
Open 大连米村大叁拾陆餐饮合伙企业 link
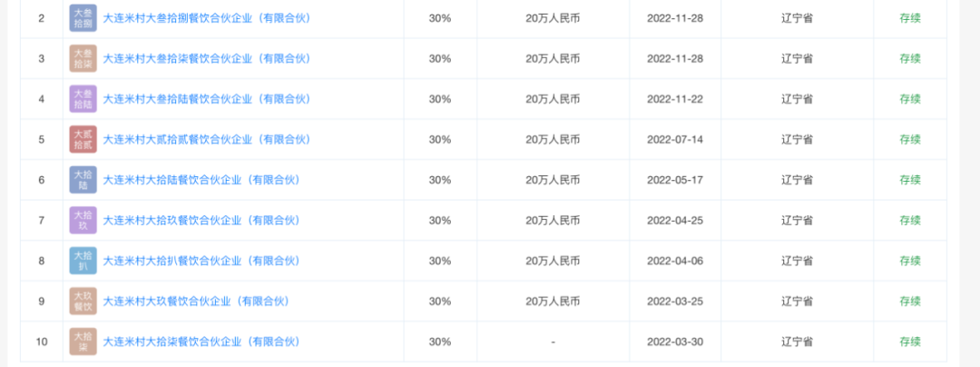click(x=207, y=99)
